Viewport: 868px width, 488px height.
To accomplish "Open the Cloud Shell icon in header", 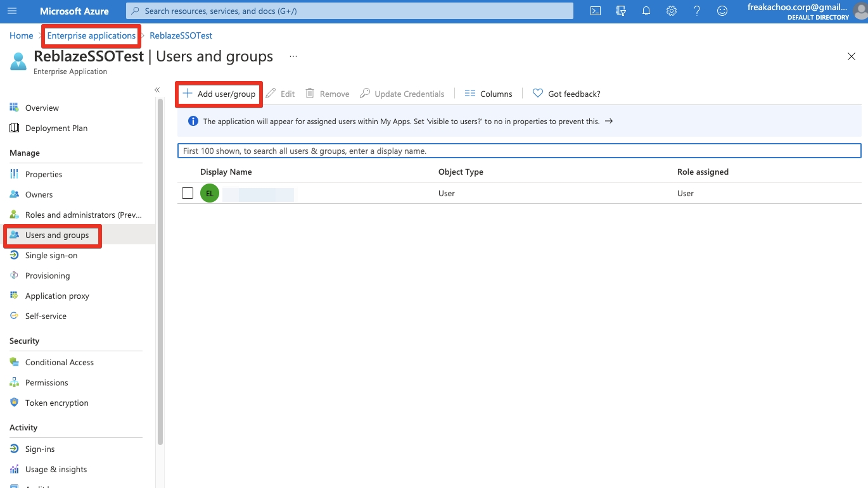I will pos(596,11).
